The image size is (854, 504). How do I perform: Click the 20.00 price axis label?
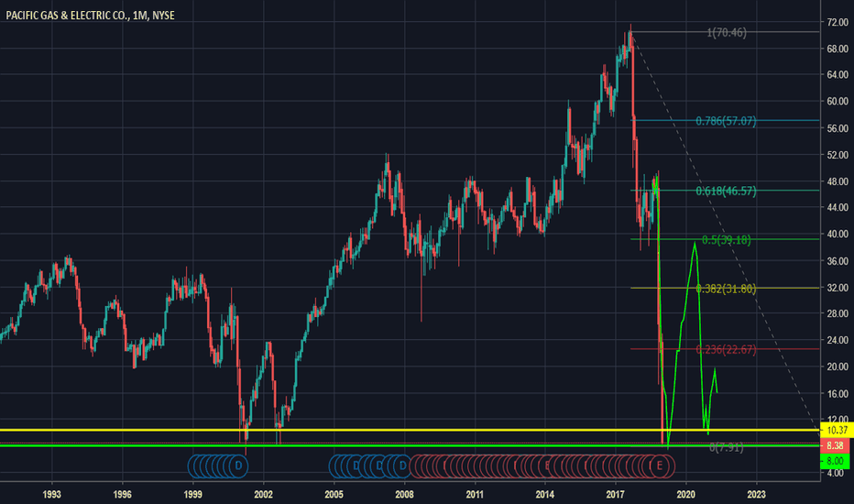click(x=838, y=367)
